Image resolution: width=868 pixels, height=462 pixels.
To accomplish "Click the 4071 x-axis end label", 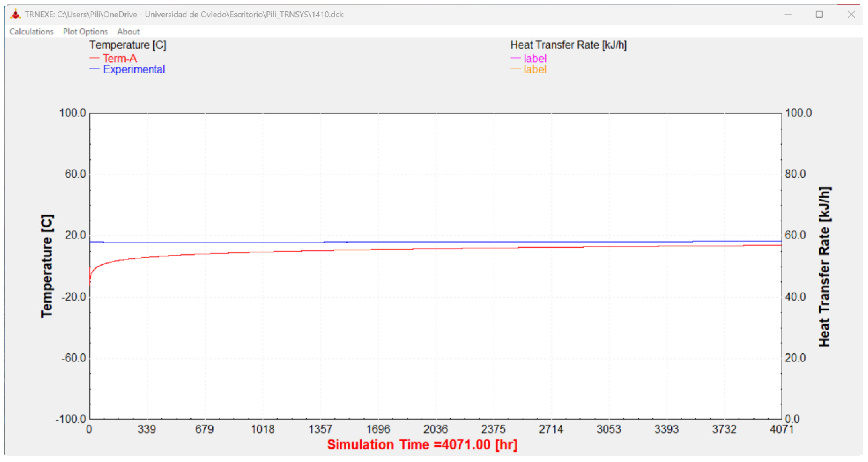I will pos(781,429).
